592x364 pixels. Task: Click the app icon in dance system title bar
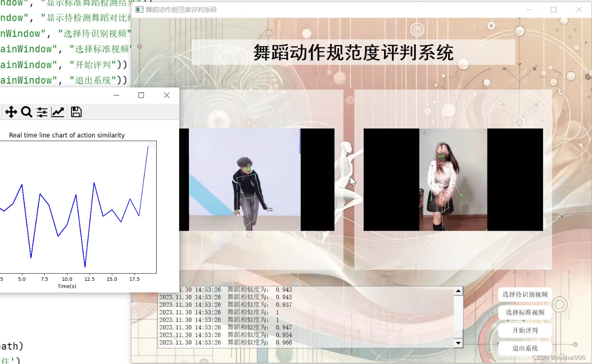tap(139, 9)
